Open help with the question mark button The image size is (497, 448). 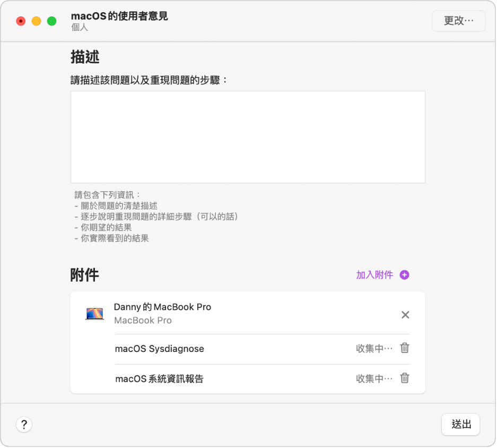pos(24,424)
